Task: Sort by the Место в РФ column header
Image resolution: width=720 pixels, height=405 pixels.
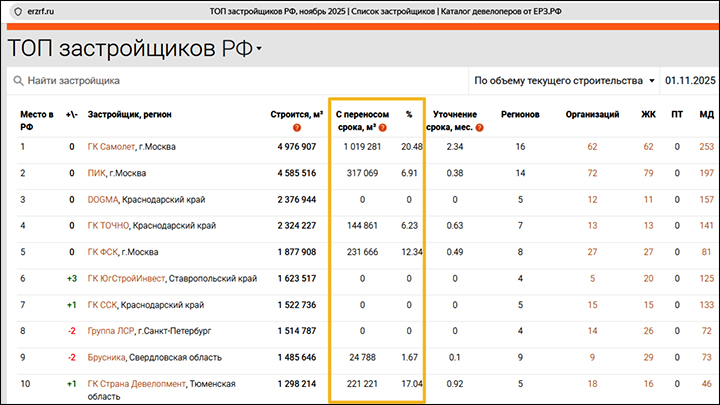Action: point(37,121)
